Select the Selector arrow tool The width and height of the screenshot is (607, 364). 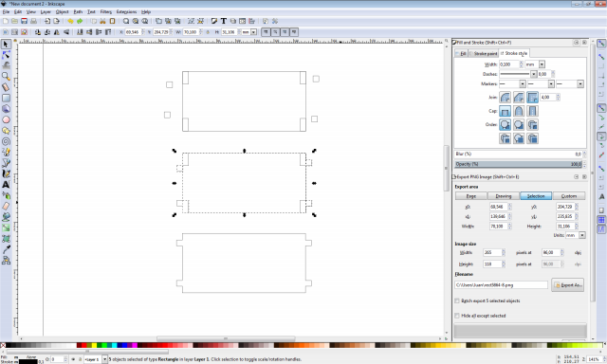tap(6, 45)
